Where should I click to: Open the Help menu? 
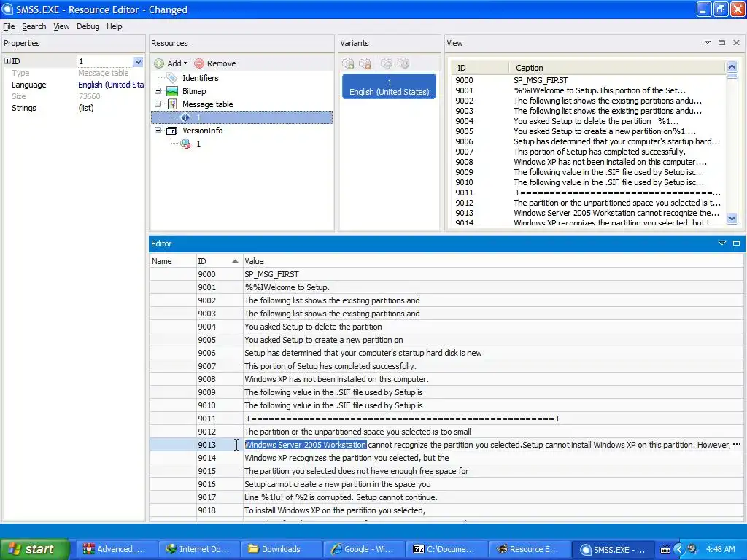tap(114, 26)
